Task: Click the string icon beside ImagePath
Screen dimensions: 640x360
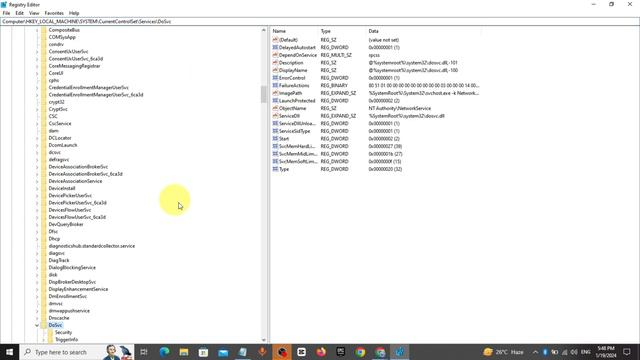Action: coord(275,93)
